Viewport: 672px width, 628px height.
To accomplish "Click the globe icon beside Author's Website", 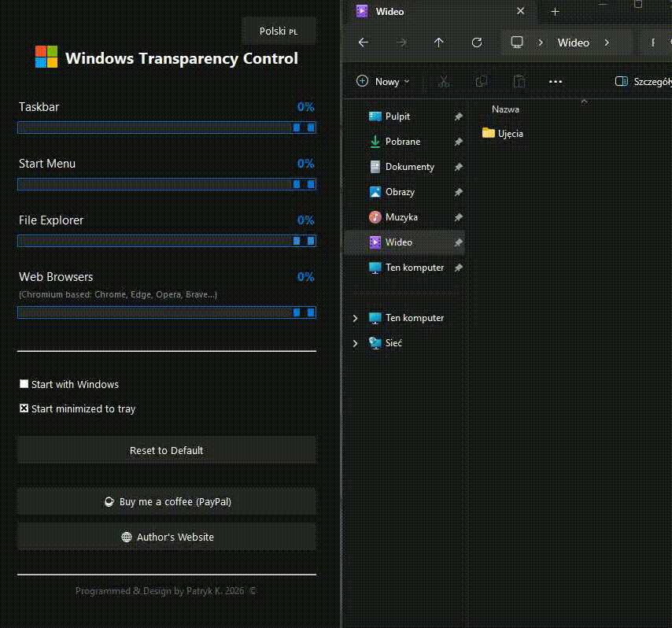I will click(127, 537).
